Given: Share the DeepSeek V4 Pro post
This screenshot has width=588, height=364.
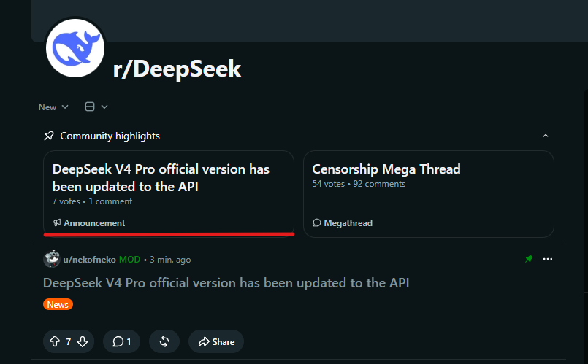Looking at the screenshot, I should point(216,341).
